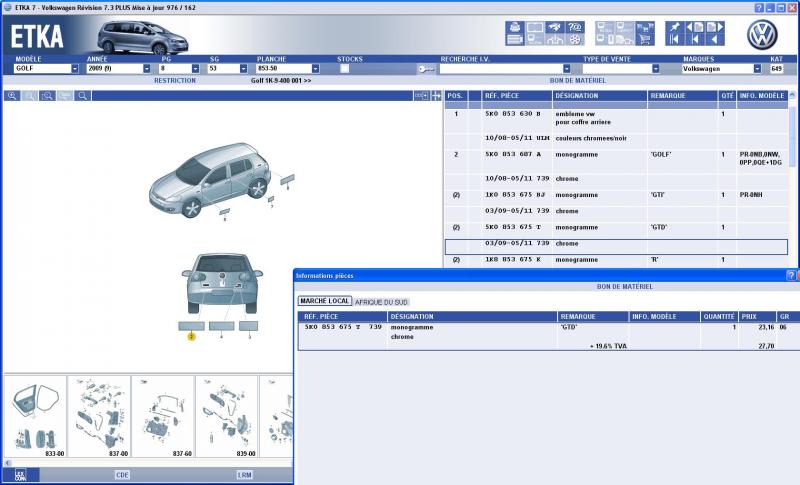Click the PRIX column header in the dialog
800x485 pixels.
pos(757,317)
